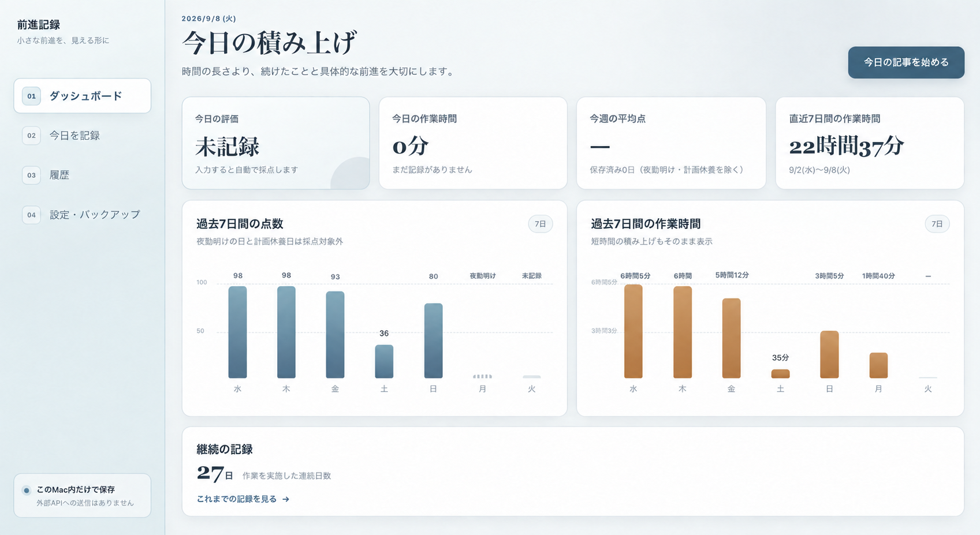Click the orange bar labeled 1時間40分
Screen dimensions: 980x535
point(879,365)
